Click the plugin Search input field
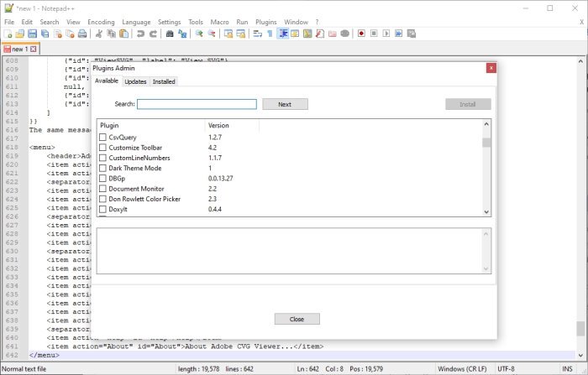Image resolution: width=588 pixels, height=375 pixels. [x=197, y=104]
